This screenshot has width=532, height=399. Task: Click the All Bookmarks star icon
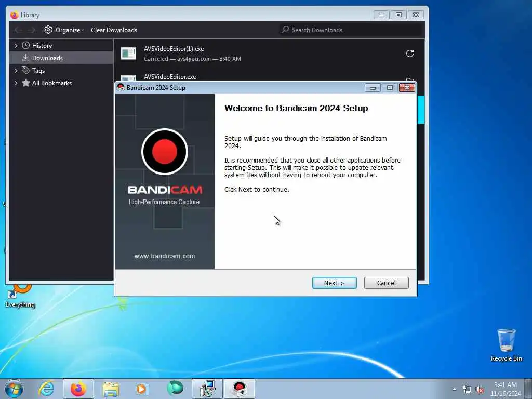pos(26,83)
